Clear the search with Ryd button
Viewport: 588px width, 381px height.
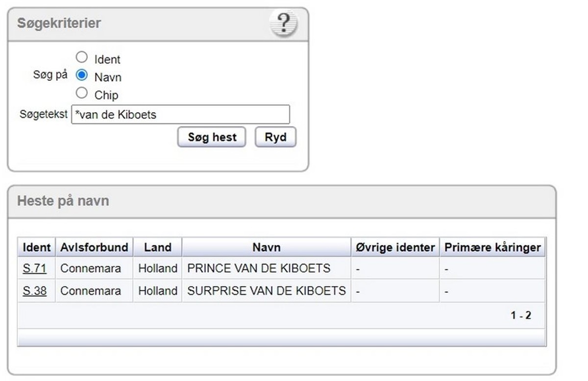[275, 137]
